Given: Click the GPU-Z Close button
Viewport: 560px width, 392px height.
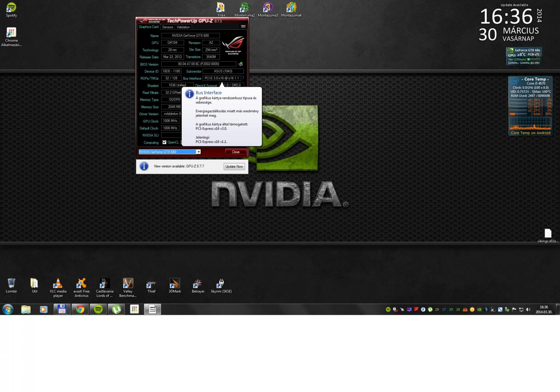Looking at the screenshot, I should [236, 152].
